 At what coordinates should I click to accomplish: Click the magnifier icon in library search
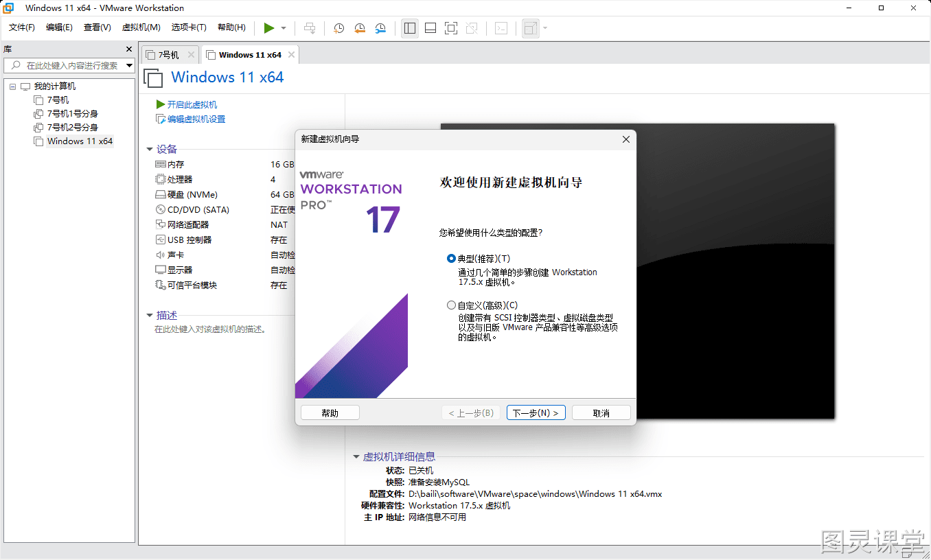[x=15, y=66]
